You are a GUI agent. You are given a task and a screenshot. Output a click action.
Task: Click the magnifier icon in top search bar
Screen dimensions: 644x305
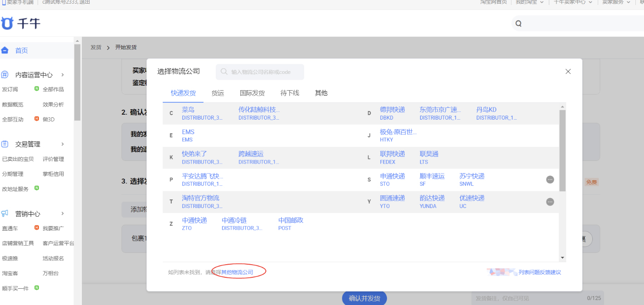518,24
